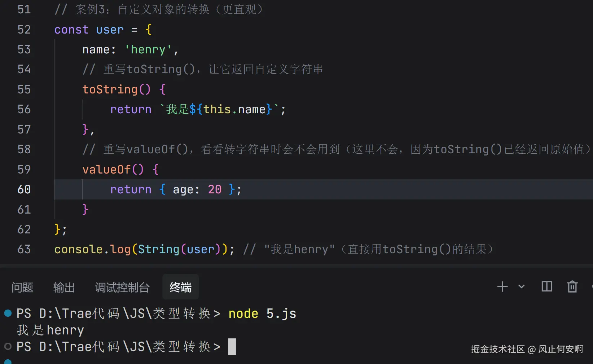
Task: Click the node 5.js command text in terminal
Action: pos(262,313)
